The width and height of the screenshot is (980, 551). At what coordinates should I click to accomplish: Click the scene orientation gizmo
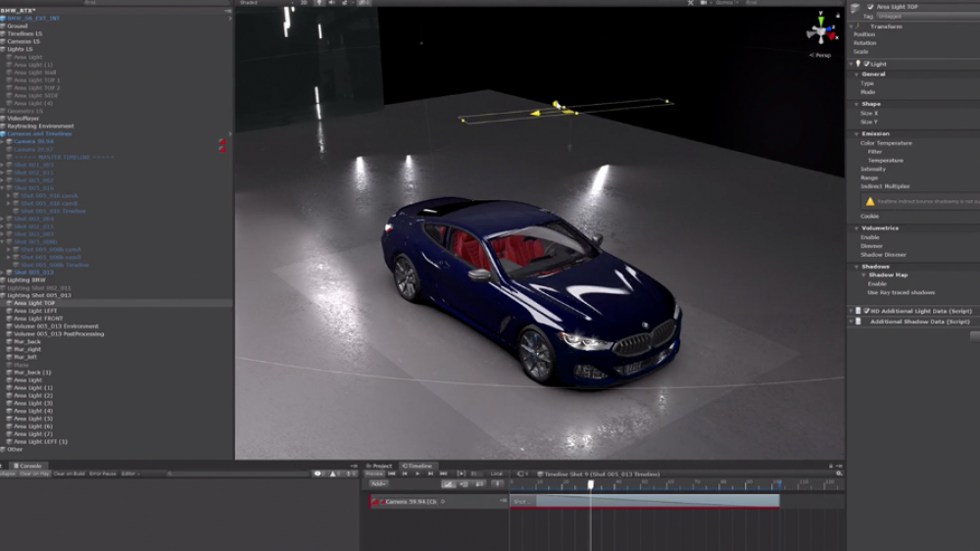(821, 30)
